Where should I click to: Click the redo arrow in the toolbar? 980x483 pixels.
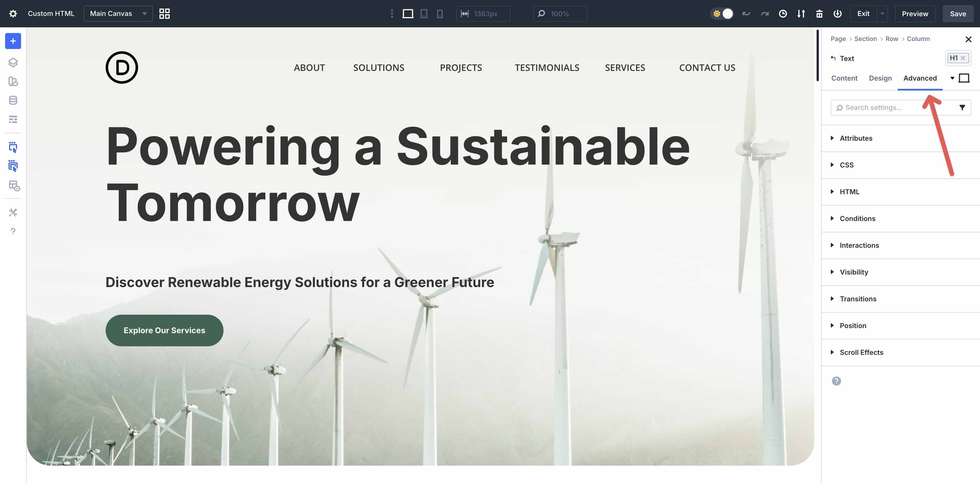pyautogui.click(x=765, y=13)
